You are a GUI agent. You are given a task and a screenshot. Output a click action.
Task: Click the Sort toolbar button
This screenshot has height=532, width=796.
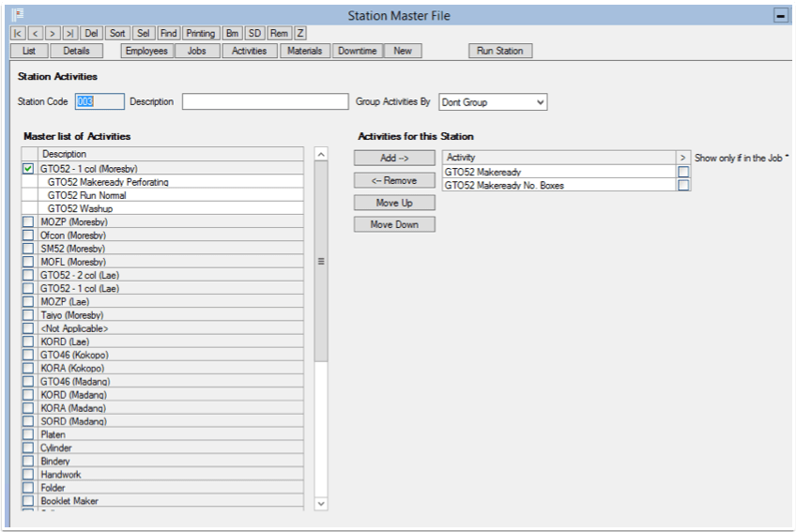tap(117, 34)
